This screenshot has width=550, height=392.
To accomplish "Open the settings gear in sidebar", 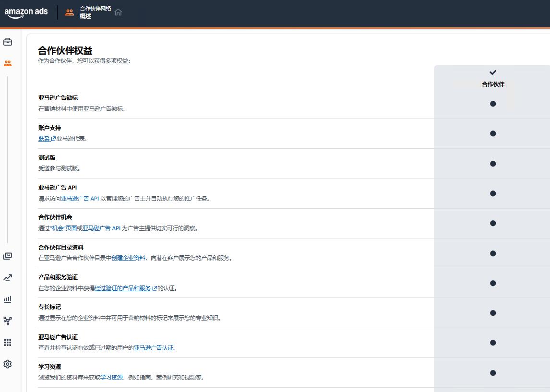I will click(x=8, y=364).
